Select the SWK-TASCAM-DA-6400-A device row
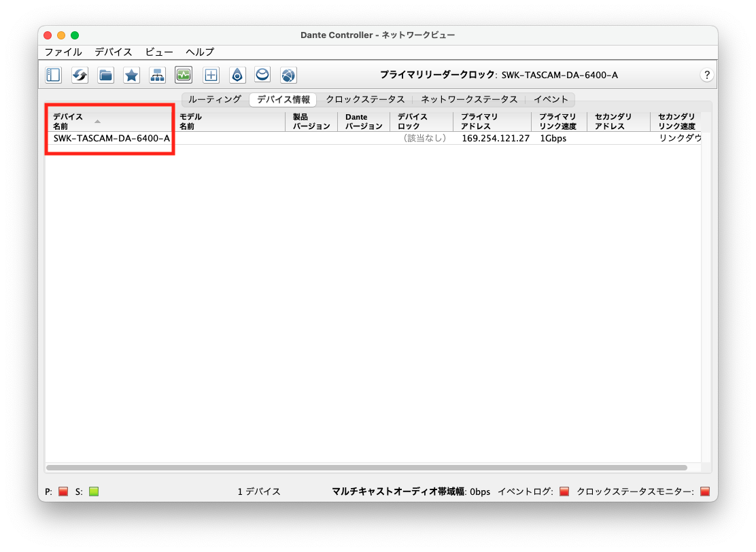 tap(111, 138)
